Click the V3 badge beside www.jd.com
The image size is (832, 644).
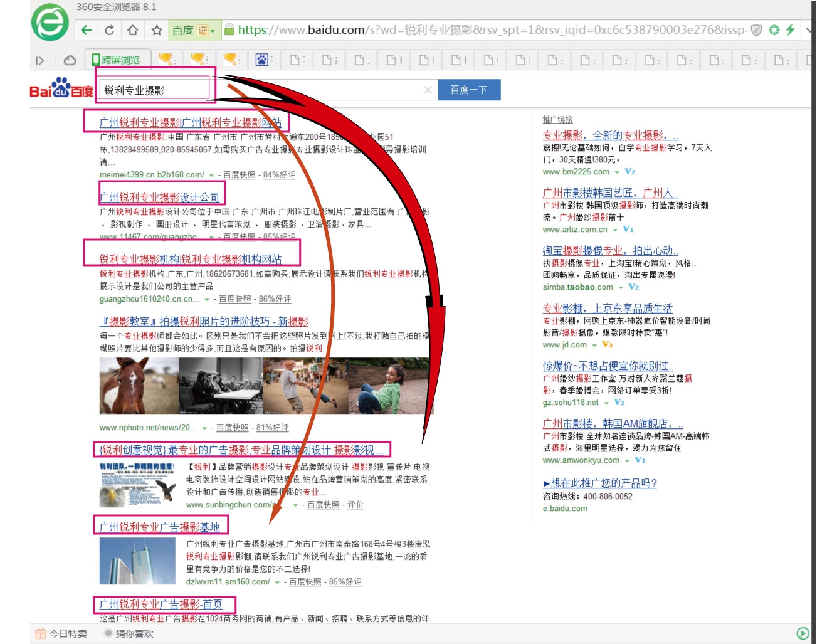(x=608, y=345)
